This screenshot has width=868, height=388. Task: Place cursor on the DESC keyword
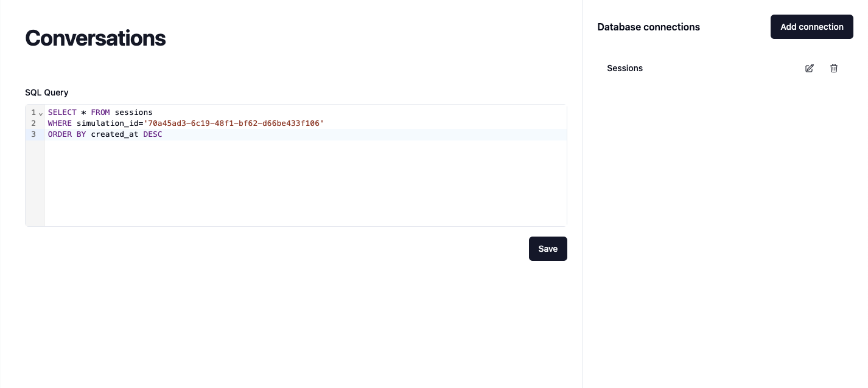pyautogui.click(x=153, y=134)
